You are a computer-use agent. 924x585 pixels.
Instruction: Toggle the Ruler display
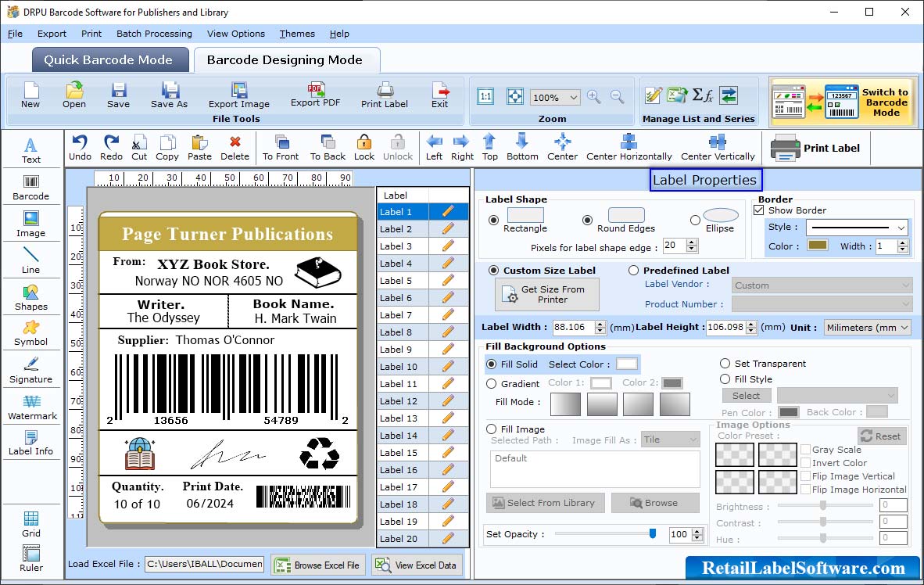coord(30,558)
